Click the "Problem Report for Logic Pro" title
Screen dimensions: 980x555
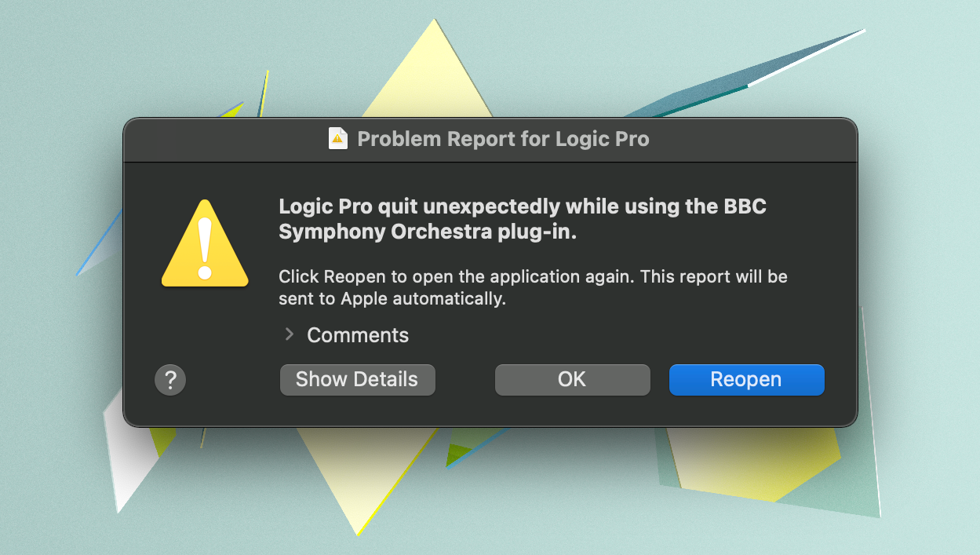pos(503,139)
